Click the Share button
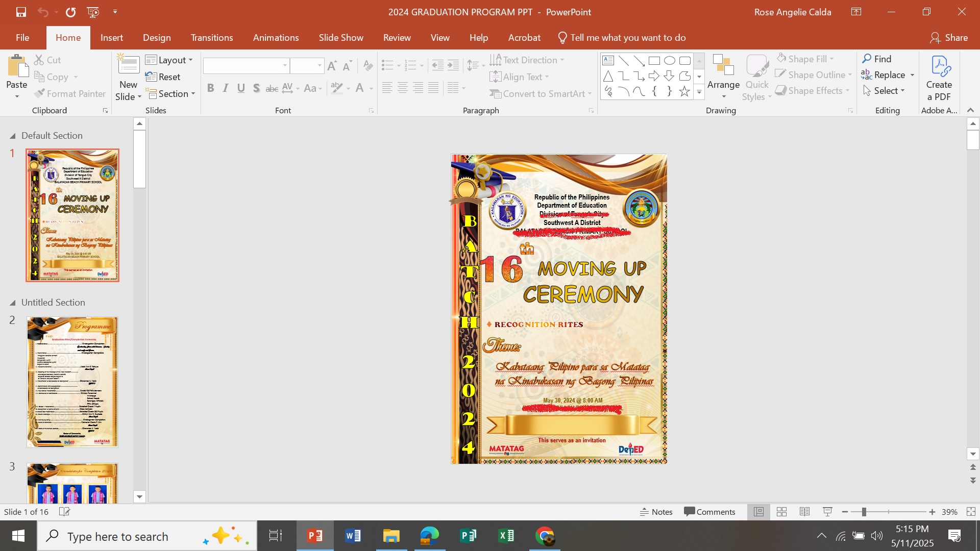The width and height of the screenshot is (980, 551). coord(949,38)
